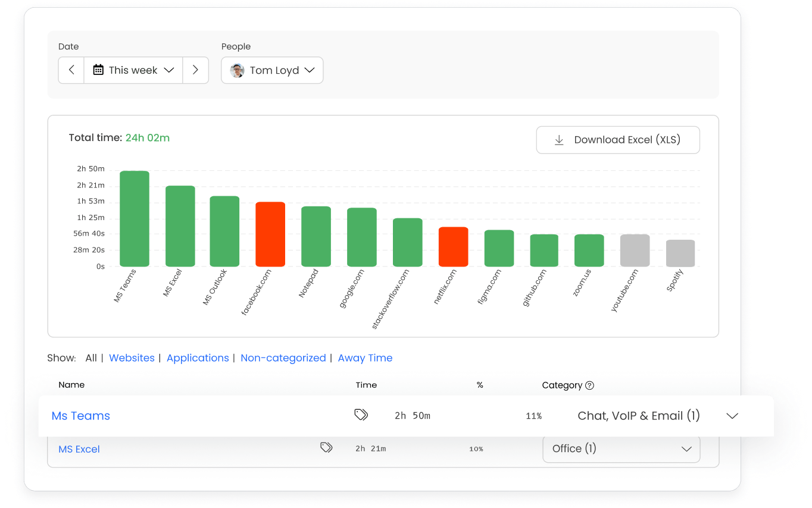This screenshot has height=508, width=812.
Task: Click the Category help question-mark icon
Action: (x=589, y=385)
